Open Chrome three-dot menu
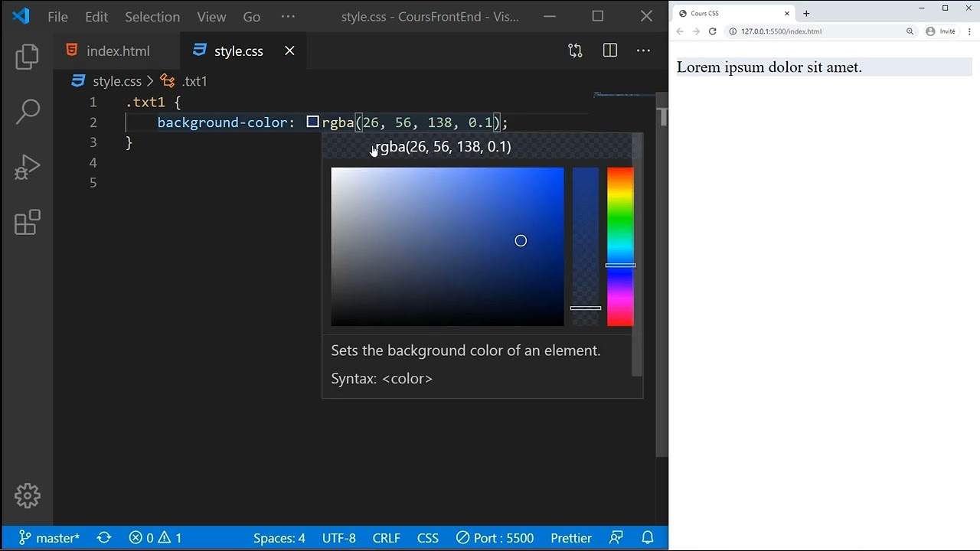Screen dimensions: 980x551 969,31
